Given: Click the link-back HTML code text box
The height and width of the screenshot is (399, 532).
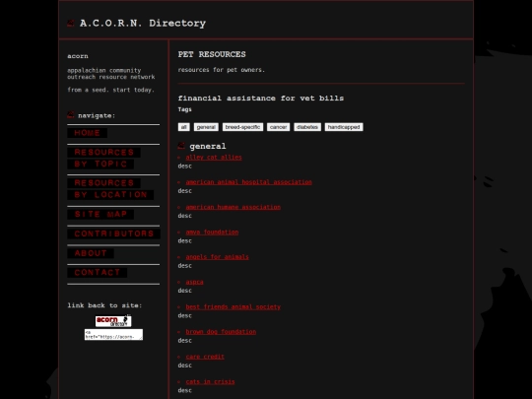Looking at the screenshot, I should (113, 335).
